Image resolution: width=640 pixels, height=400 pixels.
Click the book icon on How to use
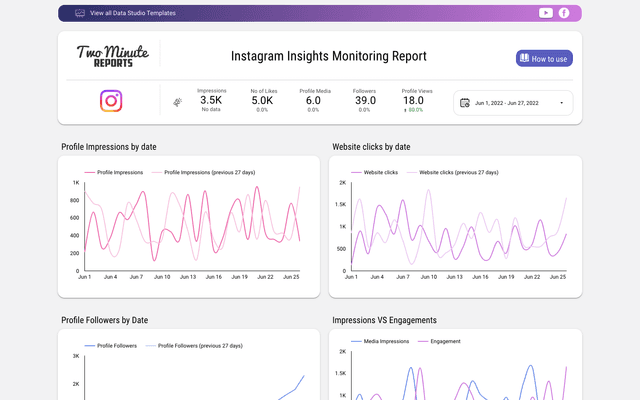(x=524, y=58)
